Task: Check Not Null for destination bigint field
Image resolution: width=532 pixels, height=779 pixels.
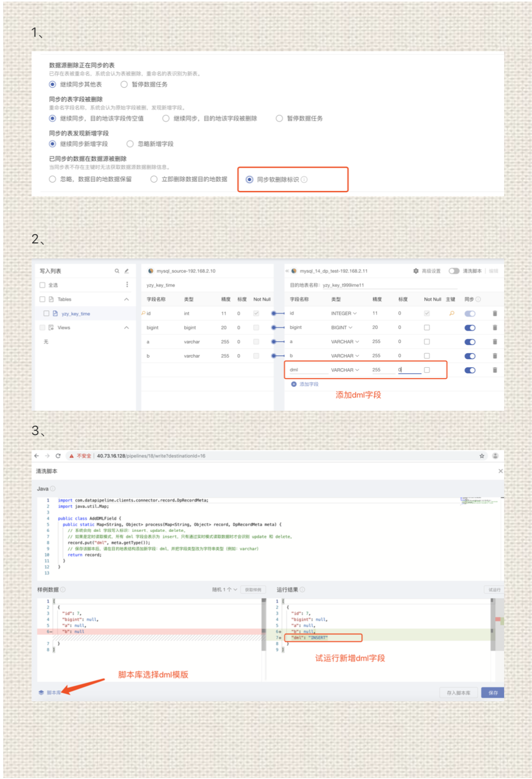Action: [x=426, y=327]
